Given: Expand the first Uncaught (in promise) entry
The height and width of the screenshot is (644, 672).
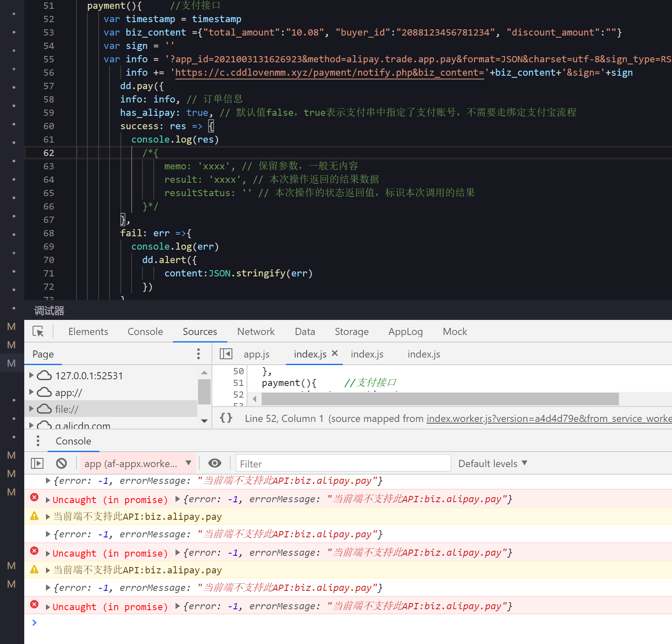Looking at the screenshot, I should point(48,500).
